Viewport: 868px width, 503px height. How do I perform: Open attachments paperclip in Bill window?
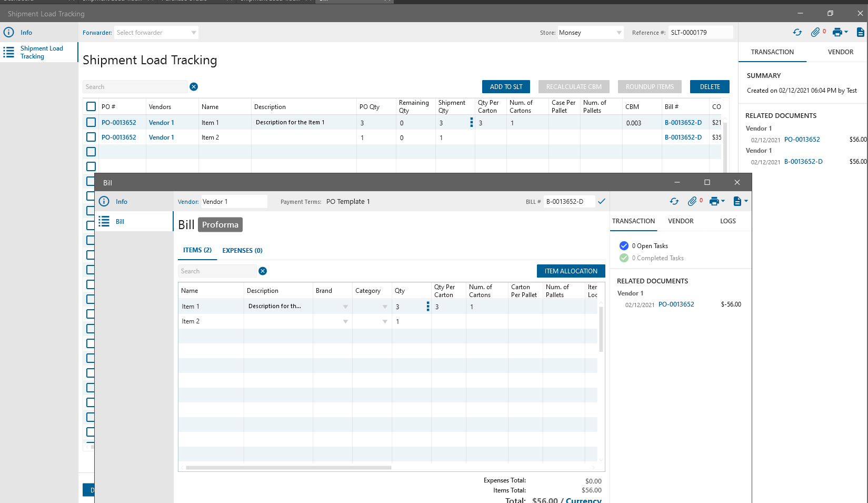[692, 201]
